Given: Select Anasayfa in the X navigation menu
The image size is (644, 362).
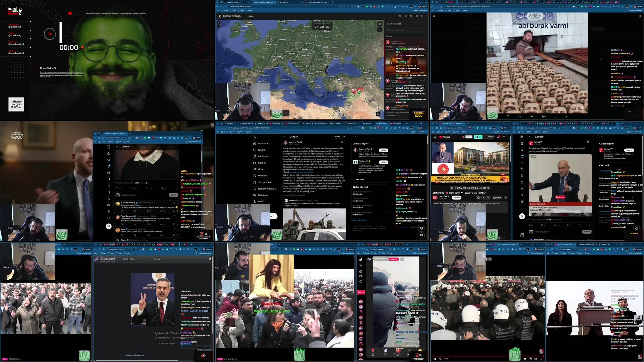Looking at the screenshot, I should point(263,143).
